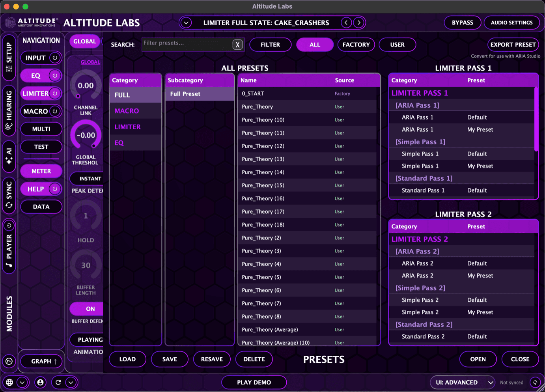The image size is (545, 392).
Task: Click the EXPORT PRESET button
Action: click(513, 45)
